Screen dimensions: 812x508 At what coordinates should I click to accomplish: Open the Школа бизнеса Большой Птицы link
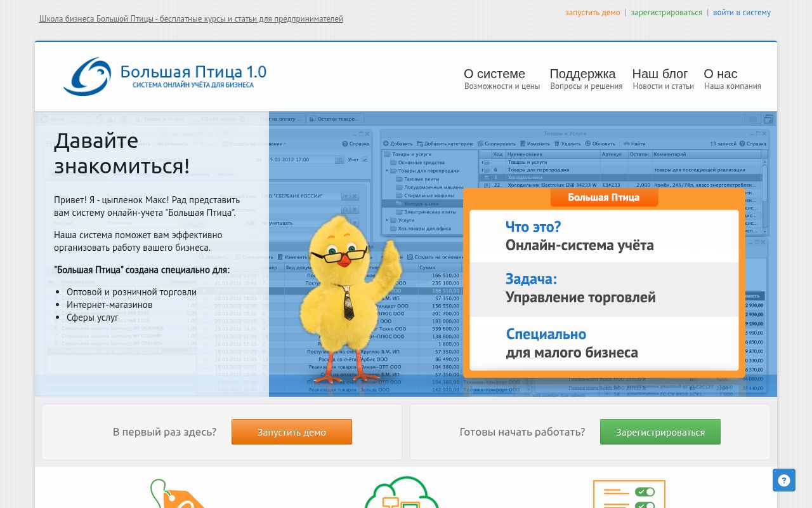tap(191, 19)
